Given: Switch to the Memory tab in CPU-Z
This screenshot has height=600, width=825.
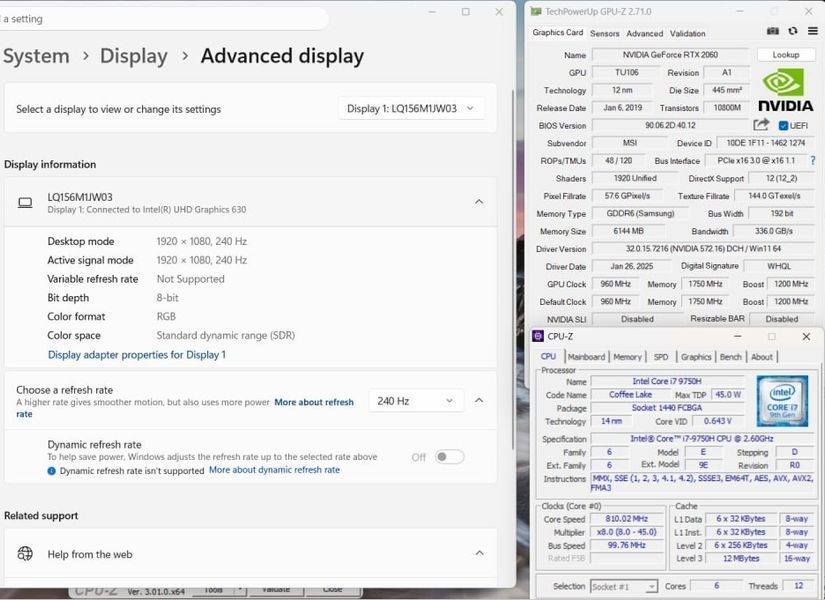Looking at the screenshot, I should pyautogui.click(x=627, y=357).
